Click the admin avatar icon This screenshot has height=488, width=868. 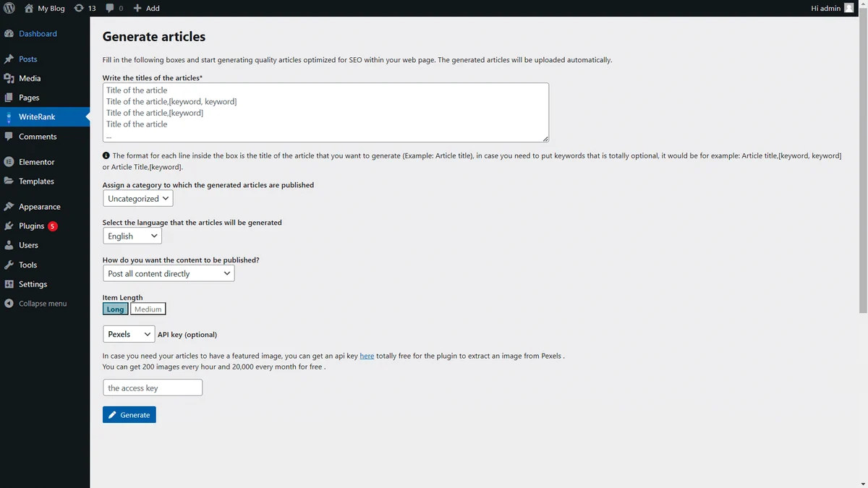(849, 8)
